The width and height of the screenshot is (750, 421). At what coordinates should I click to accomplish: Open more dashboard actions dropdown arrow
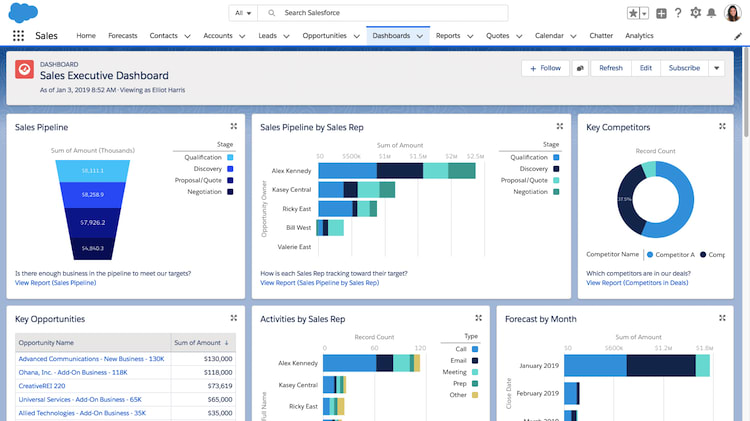click(717, 68)
